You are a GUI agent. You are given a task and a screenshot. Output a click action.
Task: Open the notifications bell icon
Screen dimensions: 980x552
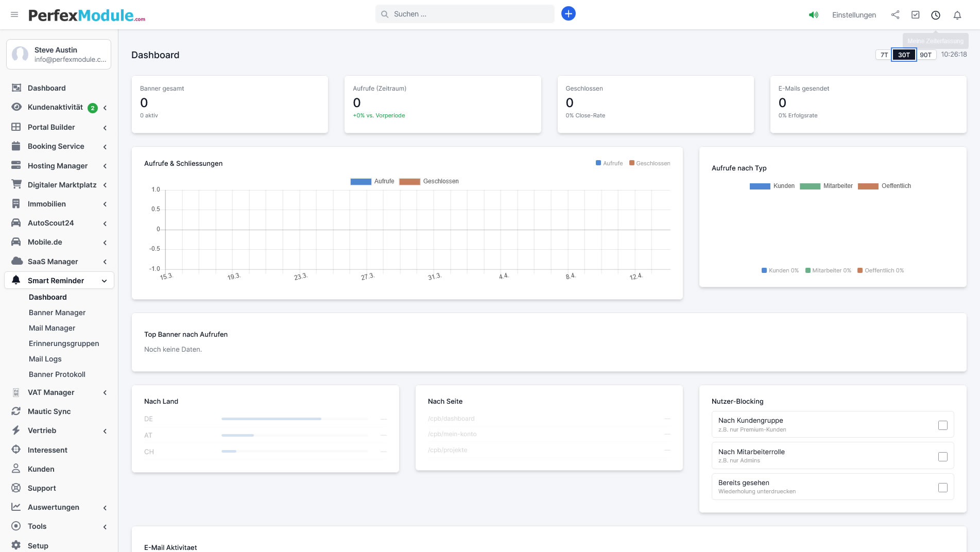pos(957,15)
